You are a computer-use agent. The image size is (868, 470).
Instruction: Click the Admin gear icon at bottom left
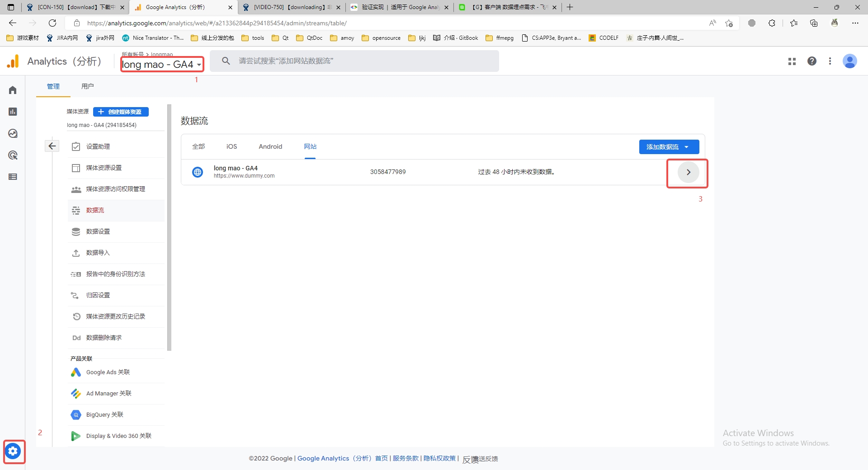pos(13,451)
